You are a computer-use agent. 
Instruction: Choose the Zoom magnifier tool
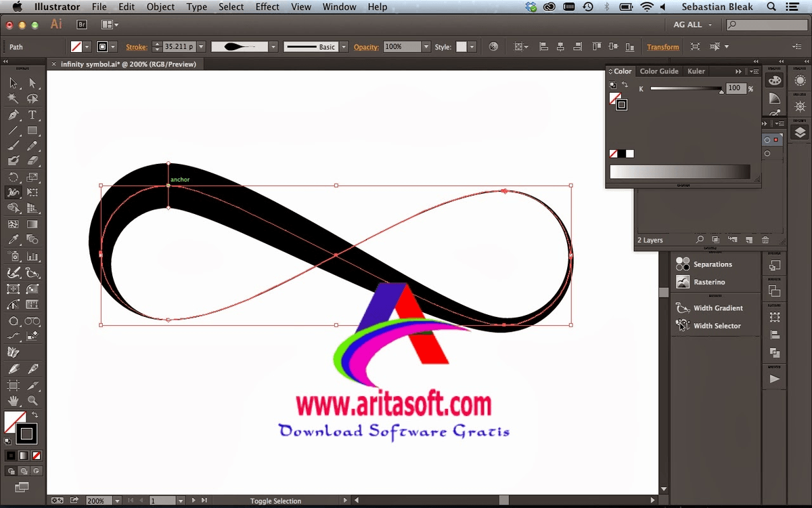click(32, 401)
